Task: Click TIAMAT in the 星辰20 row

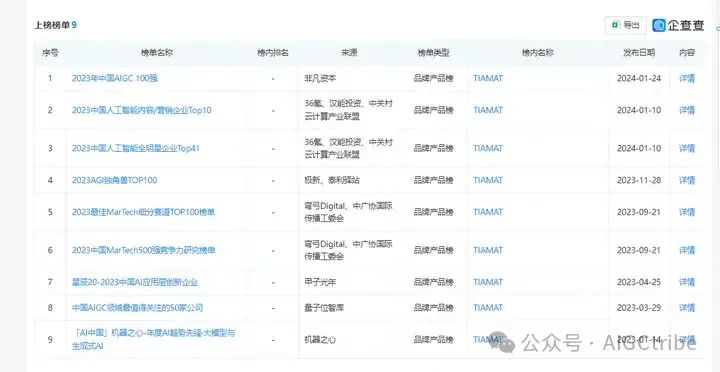Action: pos(488,282)
